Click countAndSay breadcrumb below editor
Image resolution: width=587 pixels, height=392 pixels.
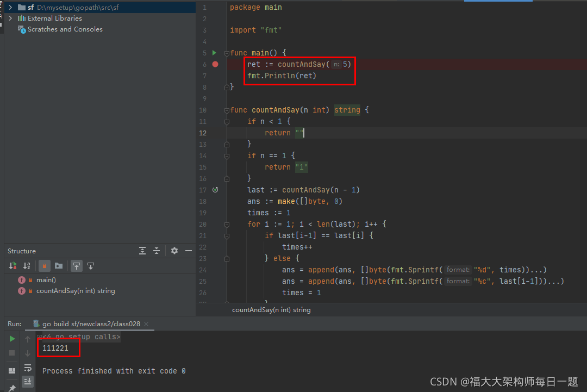coord(271,310)
